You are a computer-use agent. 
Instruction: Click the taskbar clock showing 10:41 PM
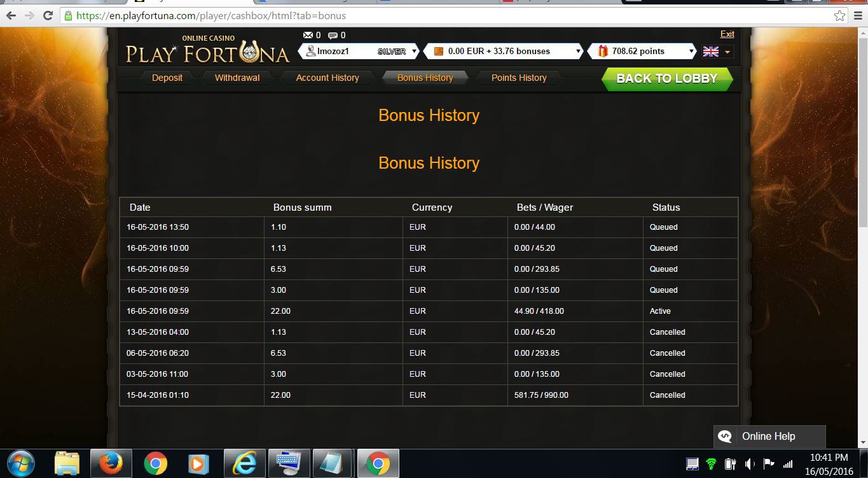tap(829, 457)
